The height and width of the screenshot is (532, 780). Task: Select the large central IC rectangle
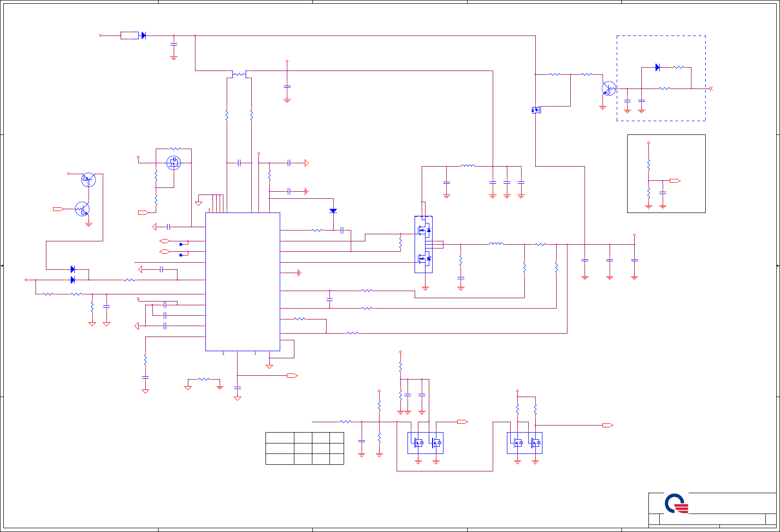pyautogui.click(x=243, y=282)
